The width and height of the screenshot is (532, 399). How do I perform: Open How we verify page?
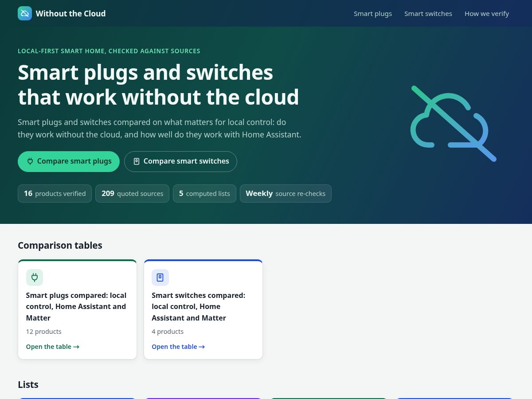[x=487, y=14]
